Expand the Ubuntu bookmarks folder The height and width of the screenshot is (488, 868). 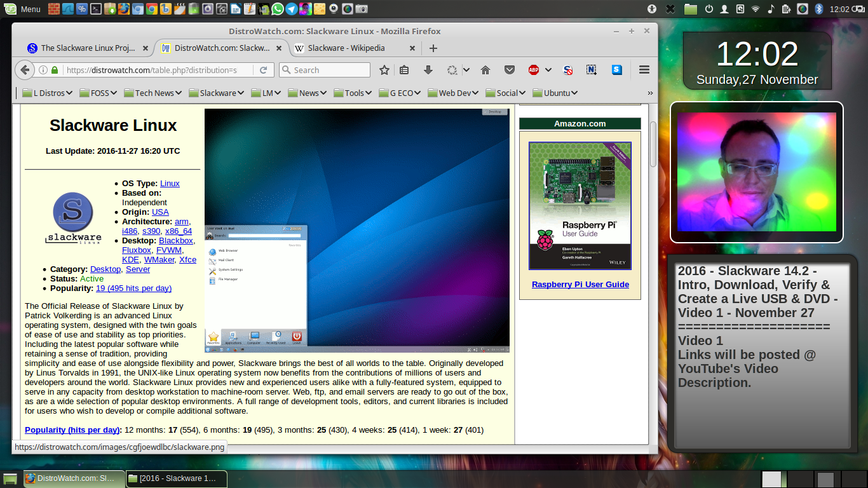pyautogui.click(x=554, y=93)
